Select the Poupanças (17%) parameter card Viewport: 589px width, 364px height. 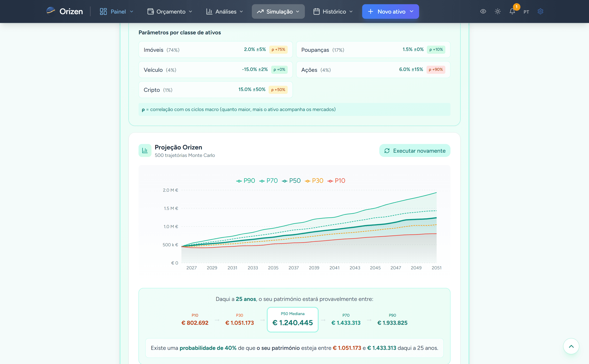[373, 50]
